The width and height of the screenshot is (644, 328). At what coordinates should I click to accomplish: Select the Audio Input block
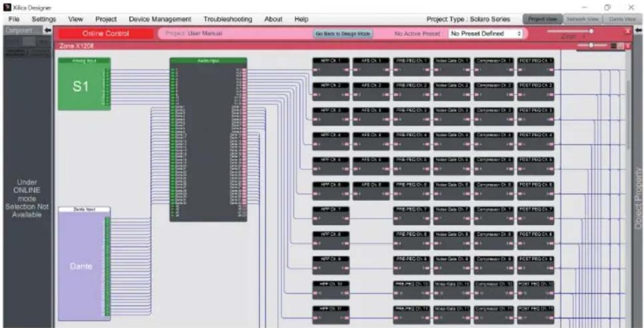pos(208,139)
